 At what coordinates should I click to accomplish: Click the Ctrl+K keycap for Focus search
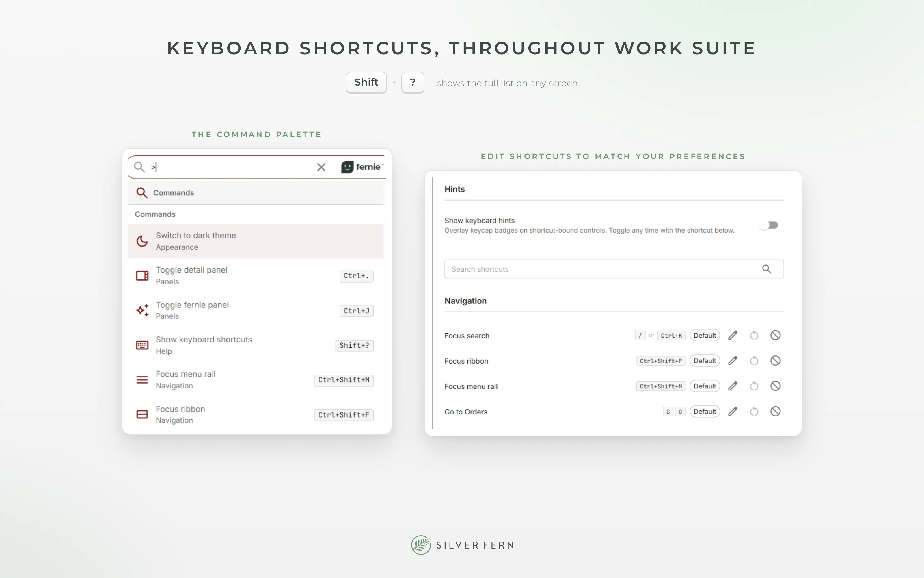coord(671,336)
